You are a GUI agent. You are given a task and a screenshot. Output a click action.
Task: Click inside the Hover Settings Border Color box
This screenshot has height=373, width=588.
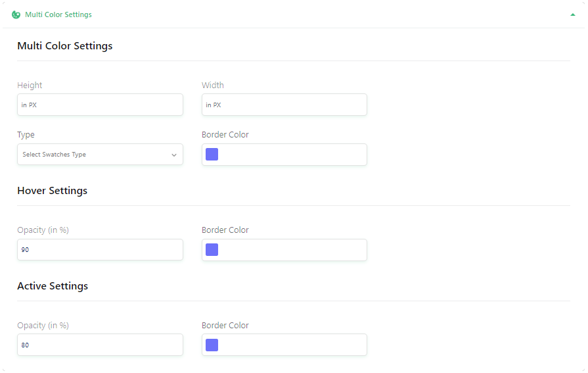[x=284, y=250]
